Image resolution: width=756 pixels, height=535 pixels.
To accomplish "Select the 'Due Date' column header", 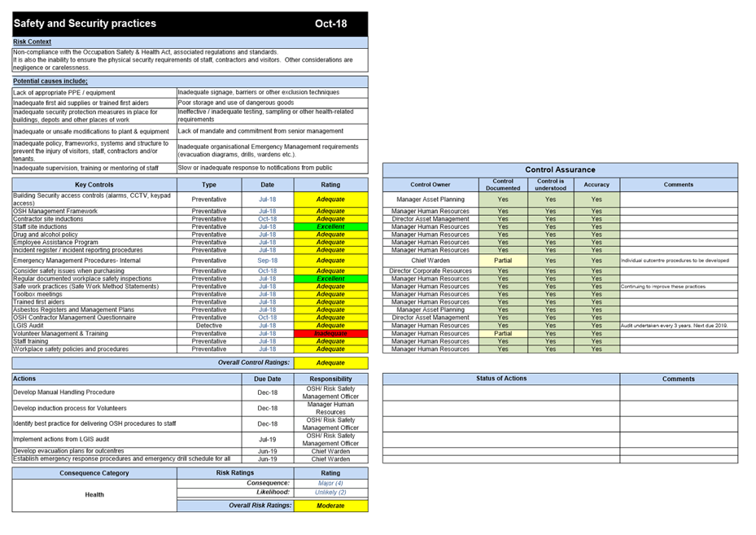I will click(268, 379).
